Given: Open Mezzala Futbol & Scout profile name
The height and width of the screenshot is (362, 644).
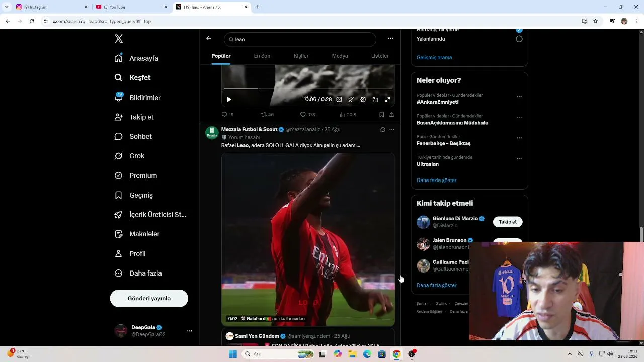Looking at the screenshot, I should 250,130.
